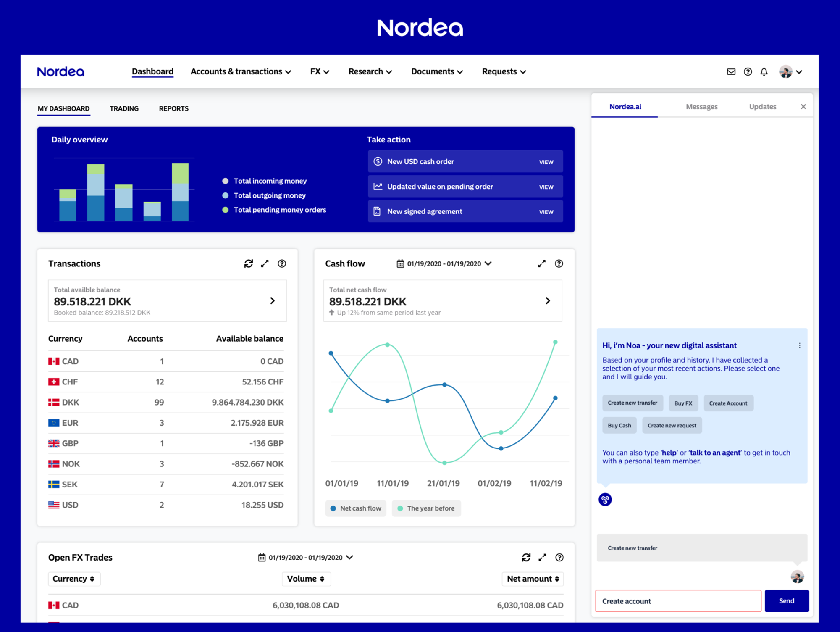This screenshot has height=632, width=840.
Task: Expand the Transactions panel to fullscreen
Action: [265, 263]
